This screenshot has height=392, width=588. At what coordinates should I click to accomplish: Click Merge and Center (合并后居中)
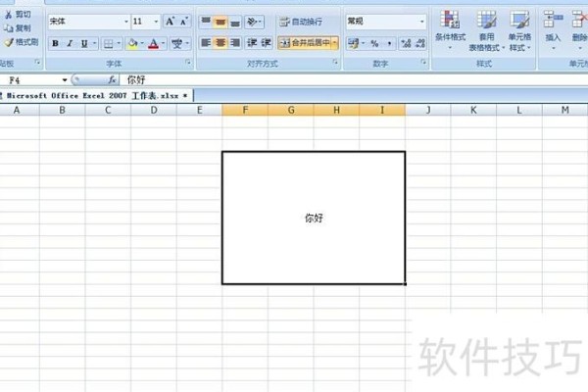coord(305,43)
